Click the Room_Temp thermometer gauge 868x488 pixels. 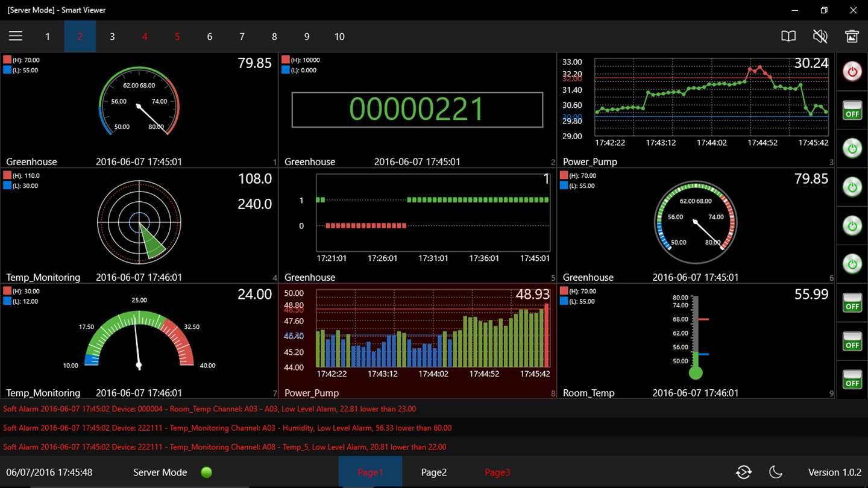(x=696, y=337)
